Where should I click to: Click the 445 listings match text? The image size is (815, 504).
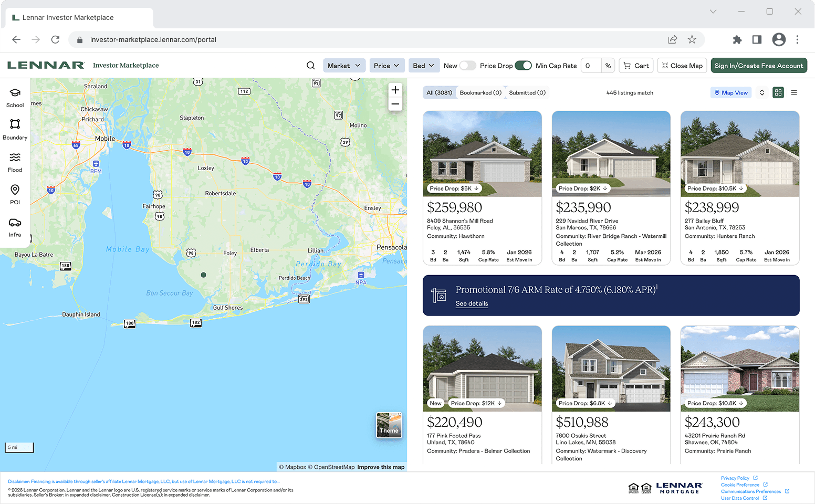(630, 93)
